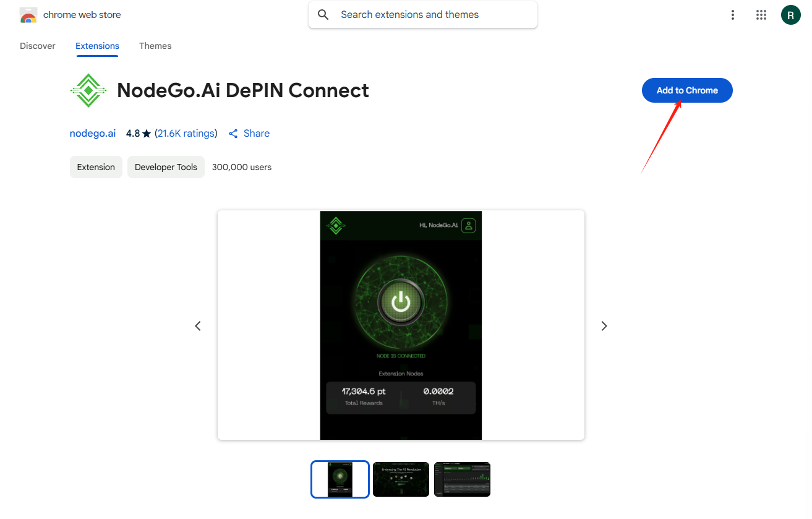Open the nodego.ai developer link
The width and height of the screenshot is (812, 519).
point(93,134)
